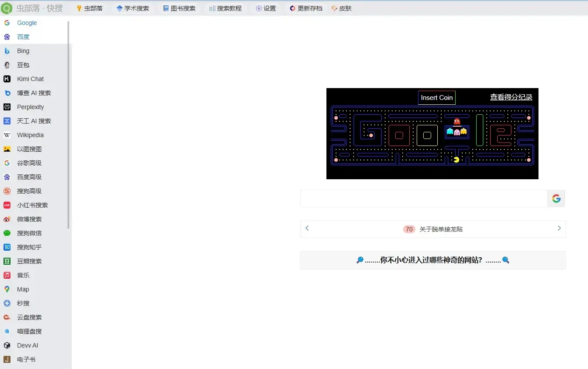Open the 你不小心进入过哪些神奇的网站 banner
The height and width of the screenshot is (369, 588).
coord(433,260)
